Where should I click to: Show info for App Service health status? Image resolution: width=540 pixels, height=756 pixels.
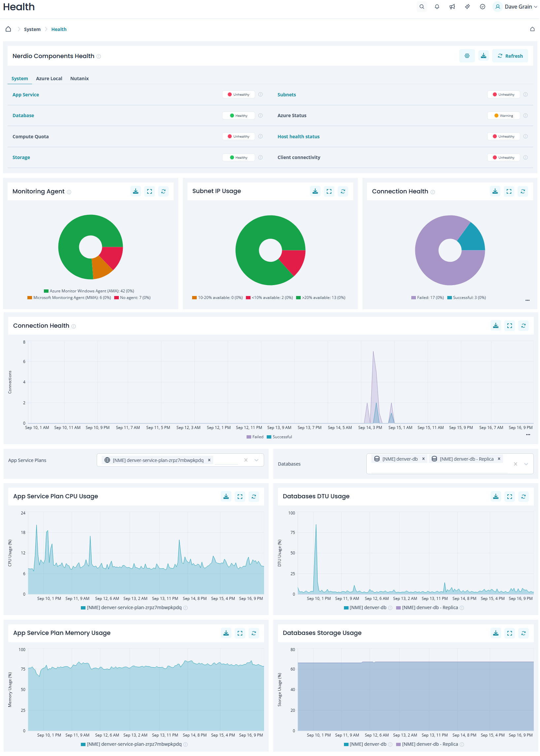pos(260,94)
